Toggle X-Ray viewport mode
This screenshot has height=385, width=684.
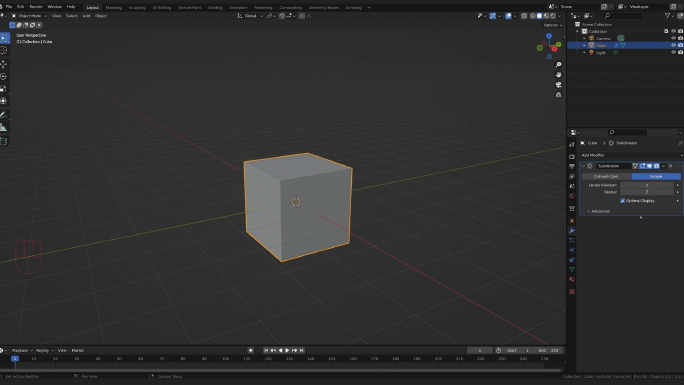[524, 16]
